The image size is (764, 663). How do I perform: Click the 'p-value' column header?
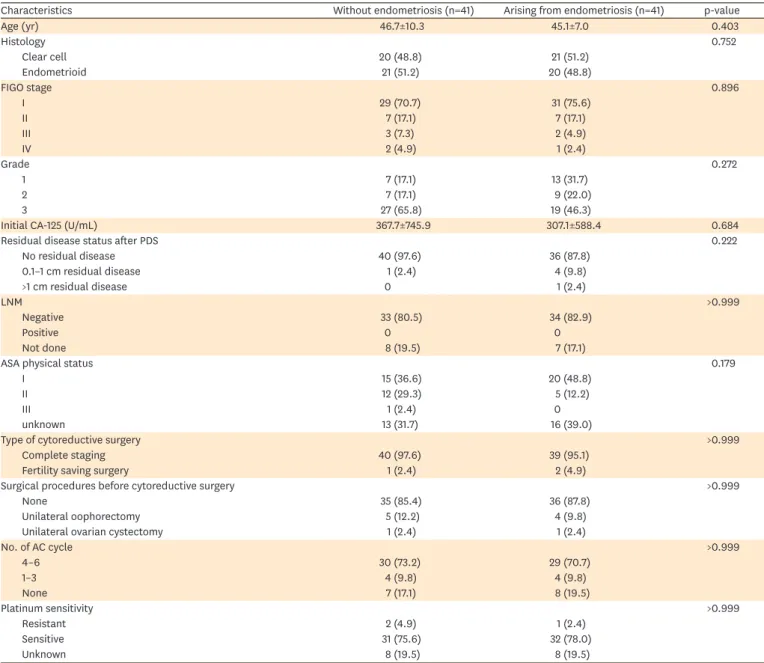click(x=722, y=10)
